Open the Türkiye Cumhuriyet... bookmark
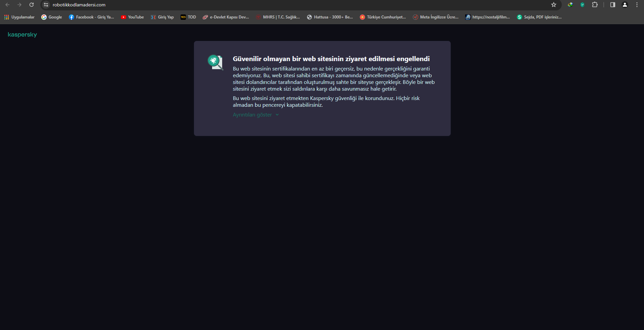Screen dimensions: 644x330 click(x=383, y=17)
